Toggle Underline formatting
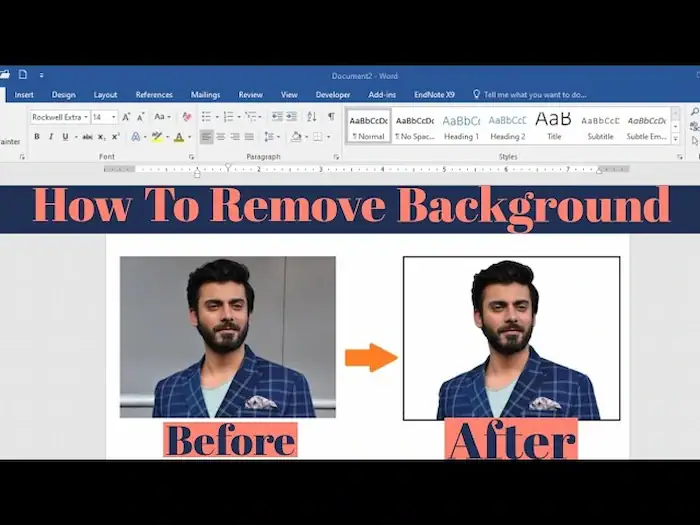This screenshot has height=525, width=700. tap(65, 137)
